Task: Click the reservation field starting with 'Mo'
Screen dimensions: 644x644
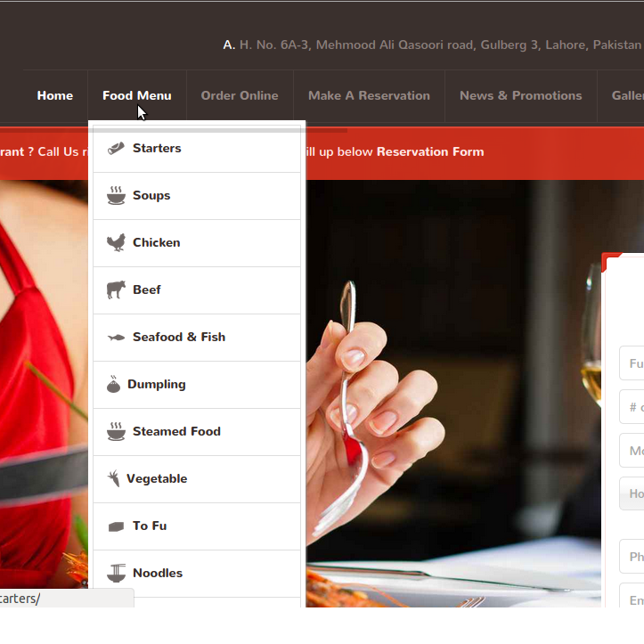Action: 632,451
